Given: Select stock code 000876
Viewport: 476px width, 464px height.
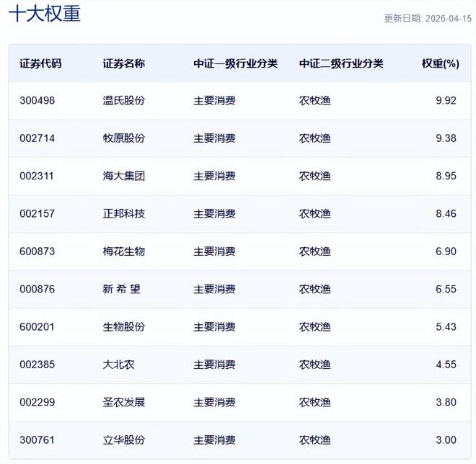Looking at the screenshot, I should point(38,290).
